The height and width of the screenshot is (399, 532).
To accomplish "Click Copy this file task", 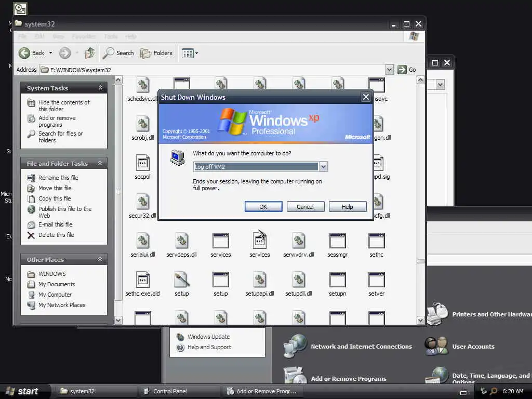I will click(x=54, y=198).
